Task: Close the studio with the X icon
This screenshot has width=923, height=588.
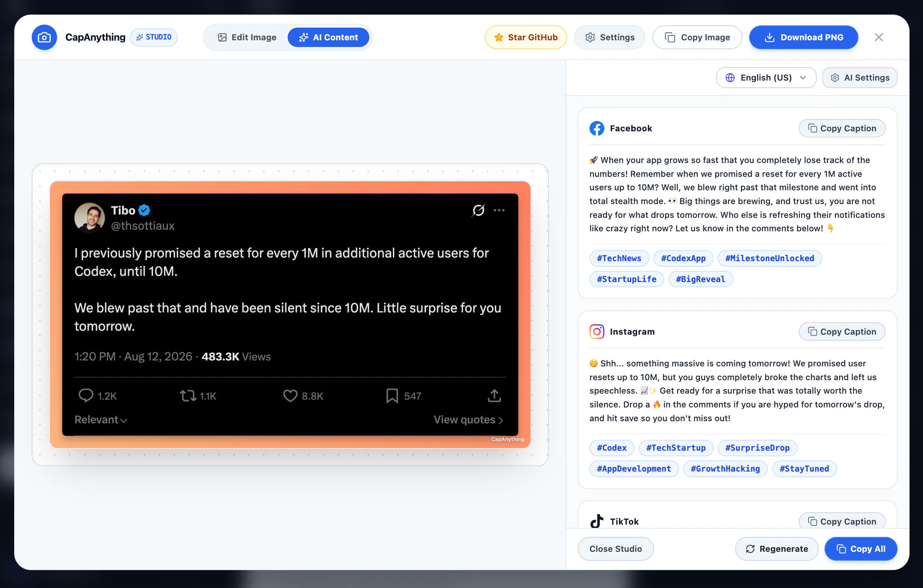Action: (x=879, y=37)
